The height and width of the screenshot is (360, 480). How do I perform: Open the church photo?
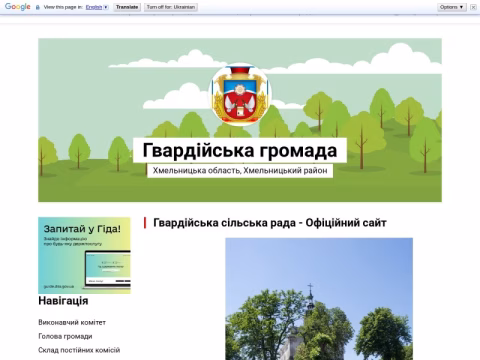point(319,299)
